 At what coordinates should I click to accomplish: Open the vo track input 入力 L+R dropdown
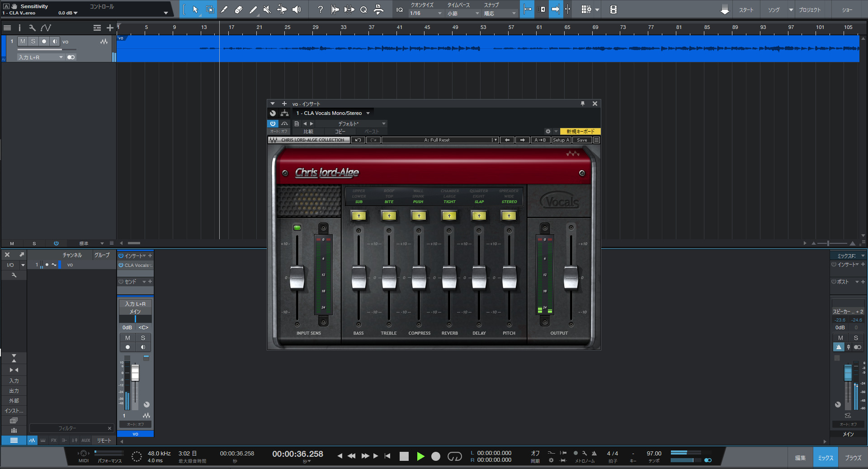click(x=41, y=57)
